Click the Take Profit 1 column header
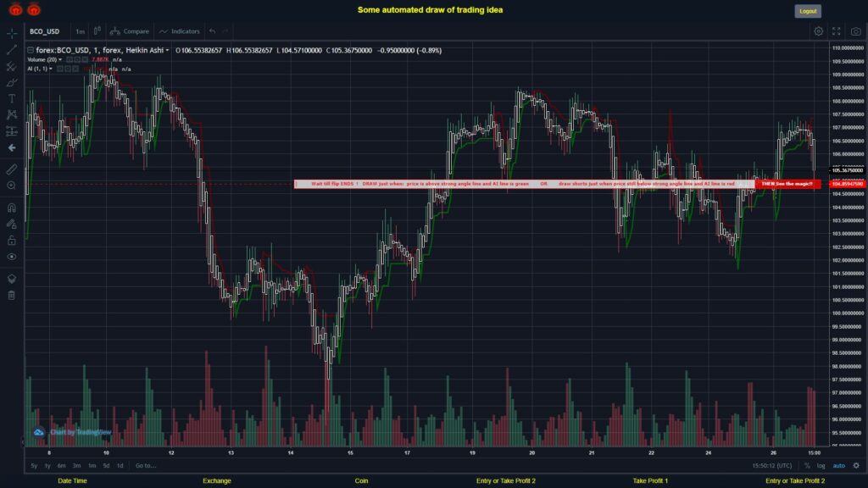This screenshot has width=868, height=488. (650, 481)
